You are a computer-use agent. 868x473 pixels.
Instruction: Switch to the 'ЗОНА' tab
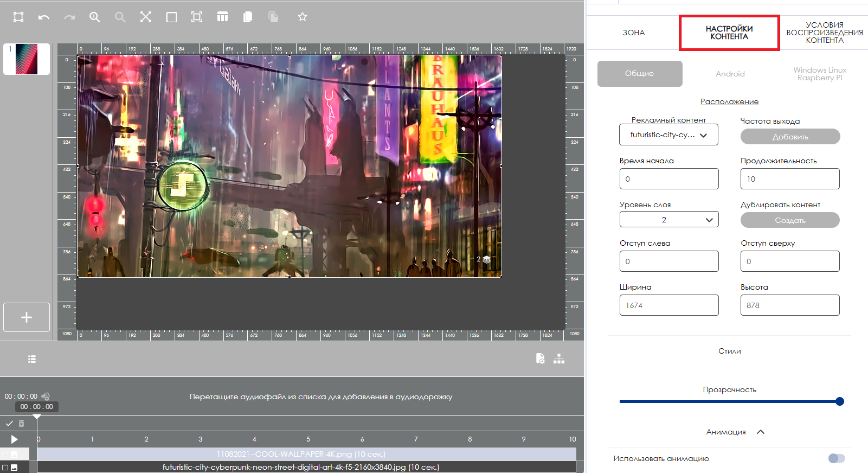coord(633,33)
